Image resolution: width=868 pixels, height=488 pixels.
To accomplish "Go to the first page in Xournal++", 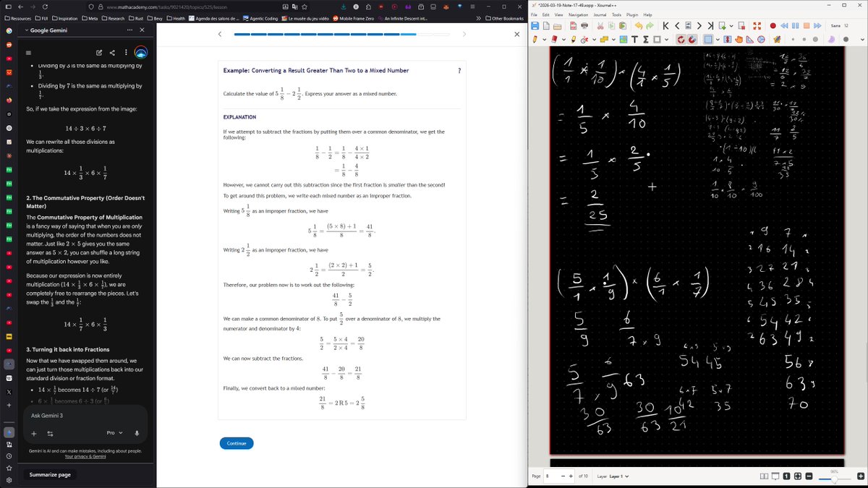I will tap(665, 25).
